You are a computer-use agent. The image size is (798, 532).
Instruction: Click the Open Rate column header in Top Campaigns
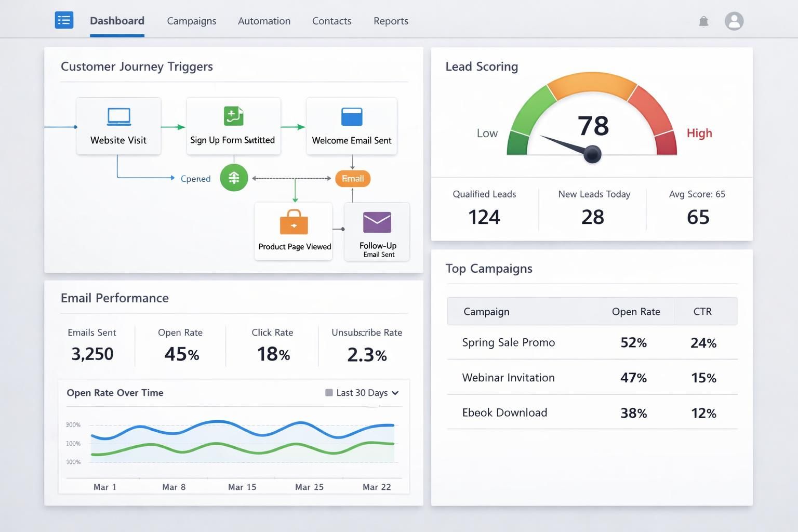636,312
